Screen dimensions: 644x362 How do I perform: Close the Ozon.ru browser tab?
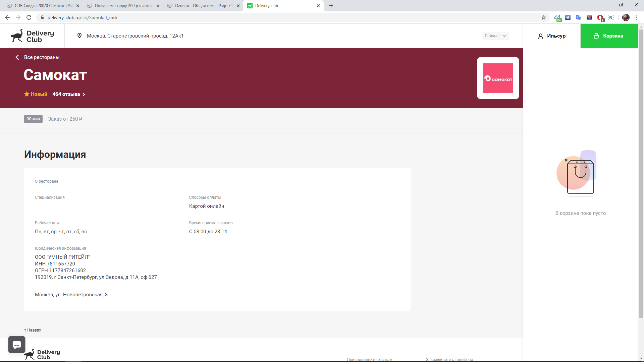click(238, 6)
